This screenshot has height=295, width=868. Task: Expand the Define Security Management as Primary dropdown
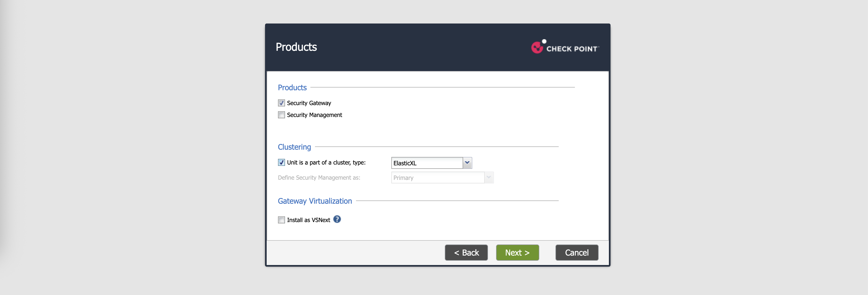click(x=489, y=178)
